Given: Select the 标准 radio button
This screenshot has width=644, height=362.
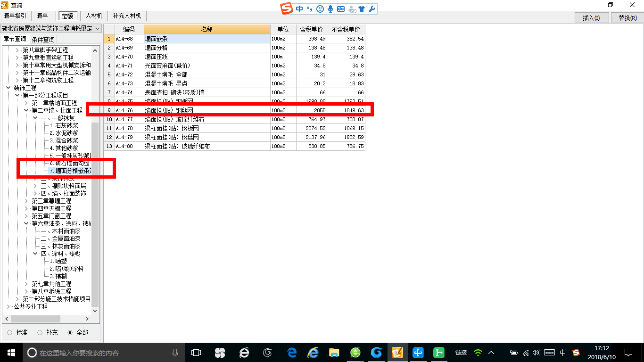Looking at the screenshot, I should [x=10, y=332].
